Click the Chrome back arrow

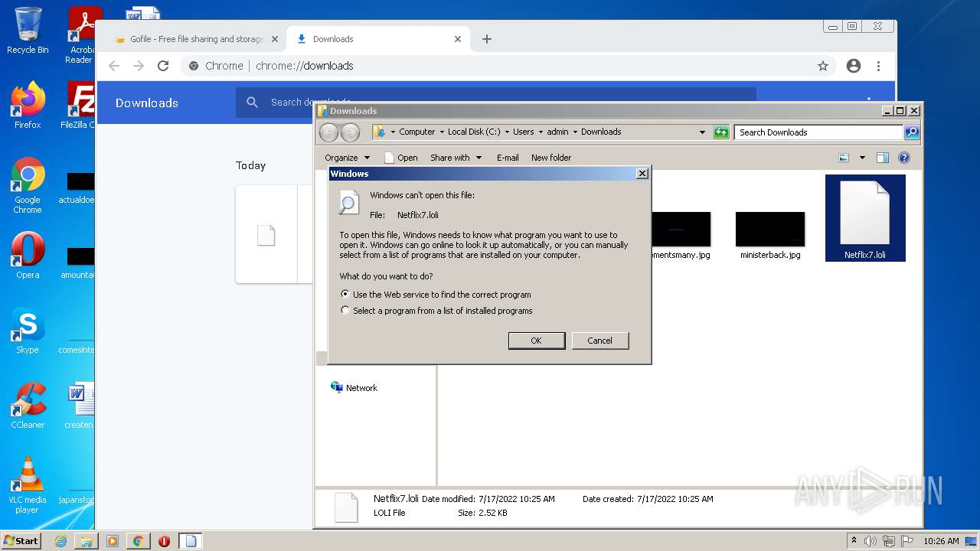coord(114,66)
